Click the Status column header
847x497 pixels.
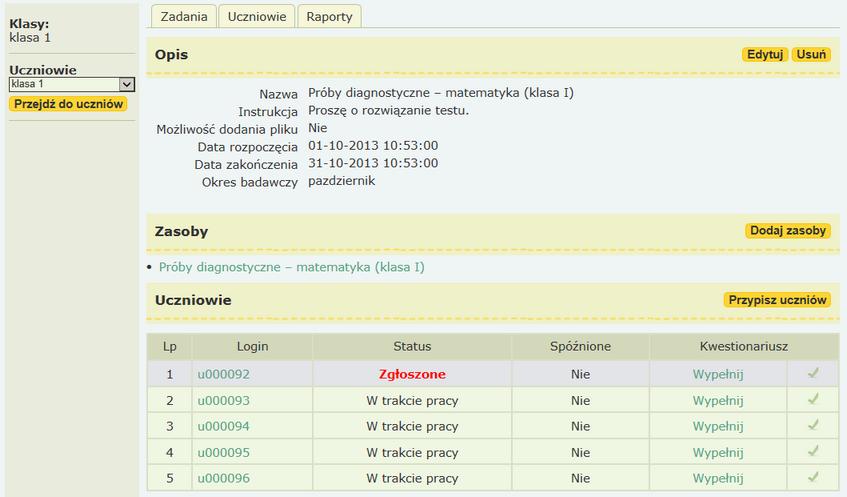pos(412,346)
